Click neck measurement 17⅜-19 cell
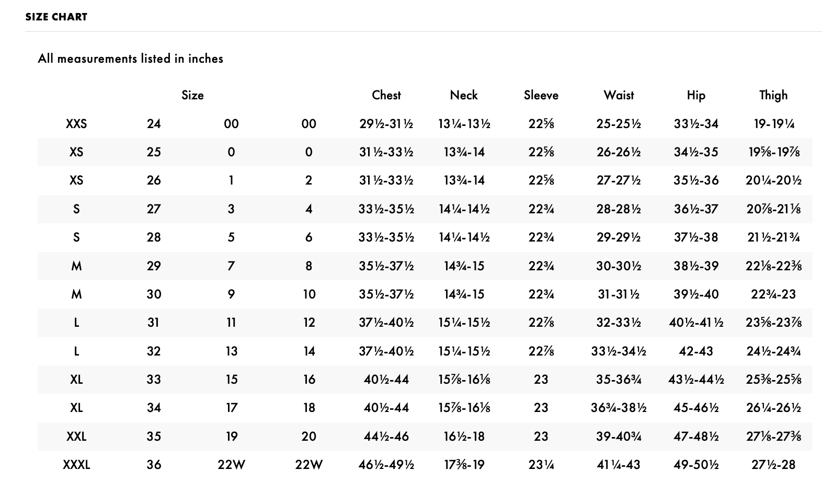This screenshot has width=822, height=504. point(464,464)
